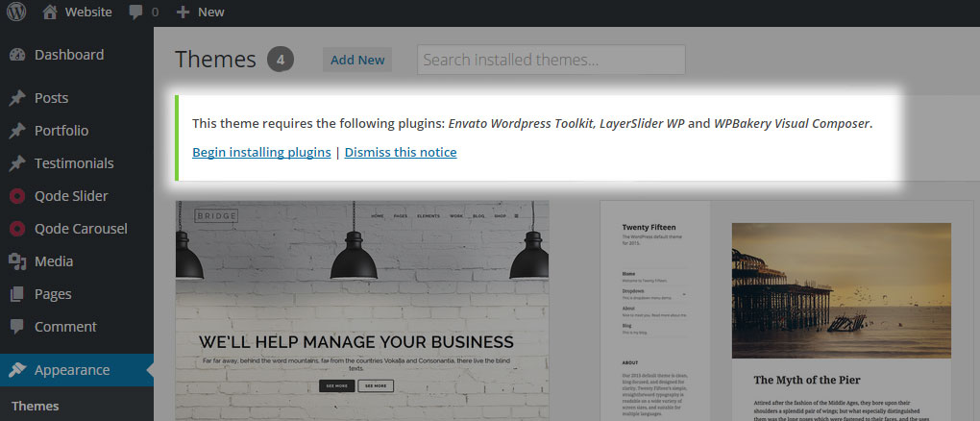Focus the Search installed themes field

tap(551, 60)
